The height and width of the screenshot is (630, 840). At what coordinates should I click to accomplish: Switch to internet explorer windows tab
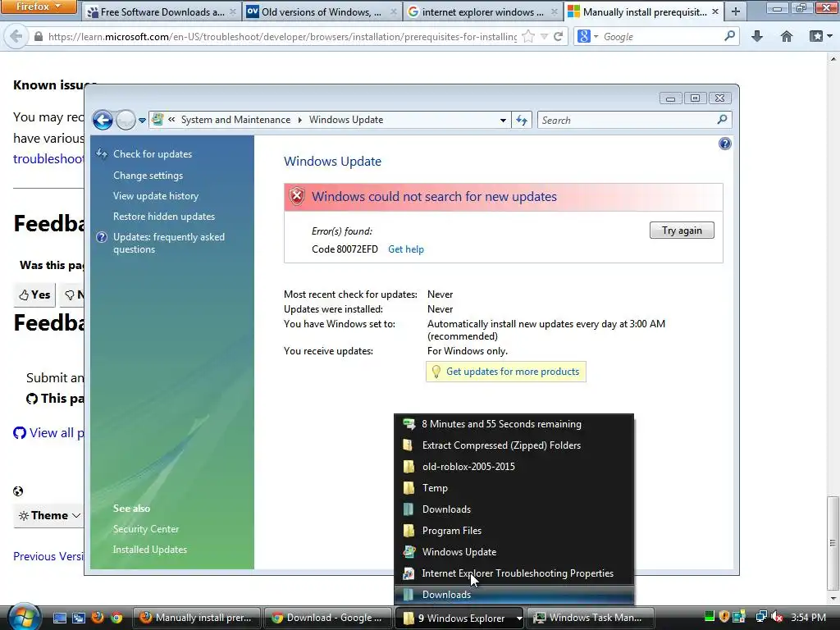[x=482, y=11]
